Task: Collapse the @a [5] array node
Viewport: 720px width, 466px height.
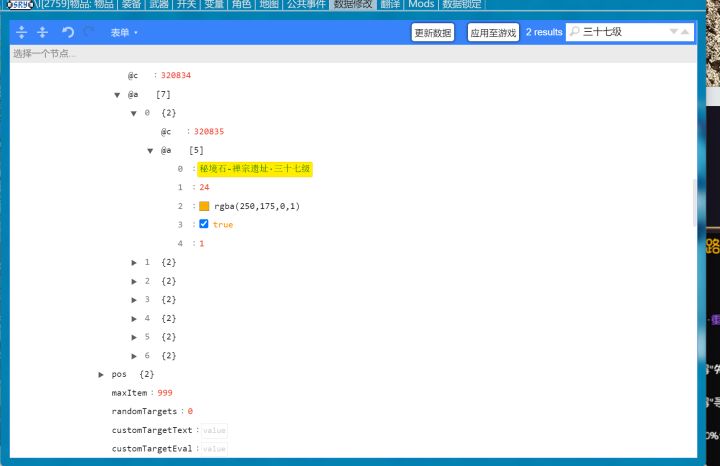Action: (151, 150)
